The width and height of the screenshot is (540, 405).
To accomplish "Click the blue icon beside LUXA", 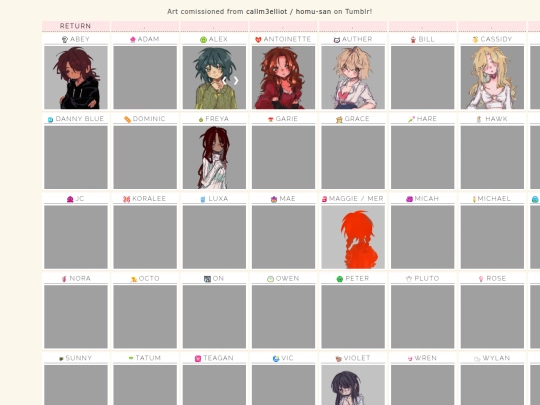I will (x=203, y=199).
